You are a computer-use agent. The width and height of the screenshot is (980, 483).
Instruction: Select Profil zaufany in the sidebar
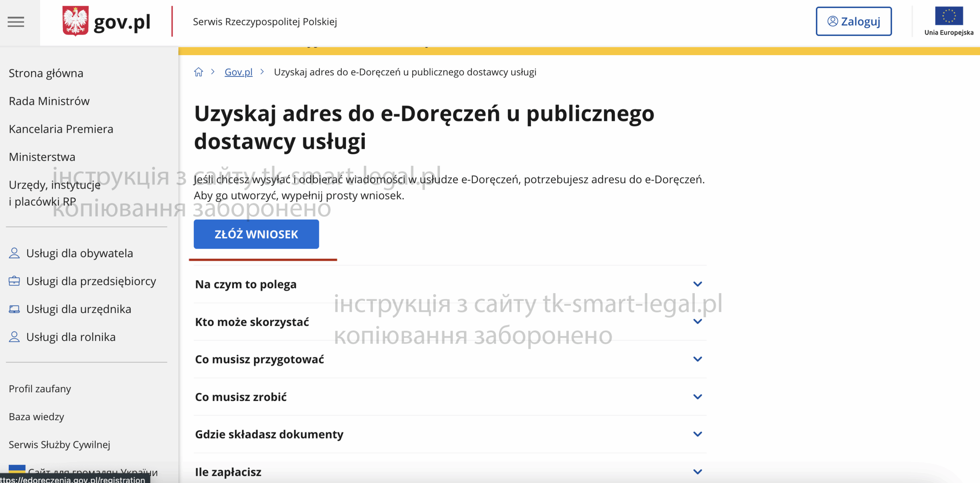[39, 388]
